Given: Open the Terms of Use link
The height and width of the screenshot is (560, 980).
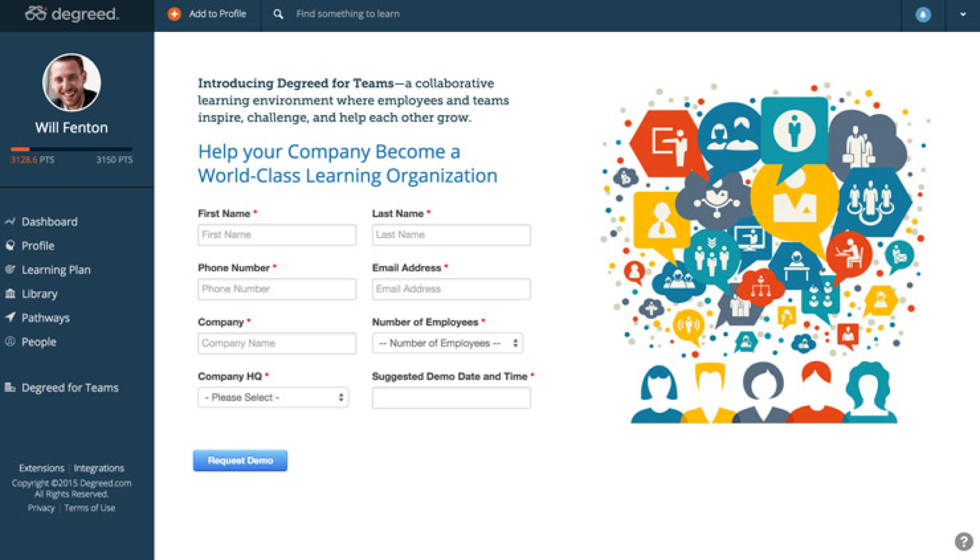Looking at the screenshot, I should pyautogui.click(x=90, y=508).
